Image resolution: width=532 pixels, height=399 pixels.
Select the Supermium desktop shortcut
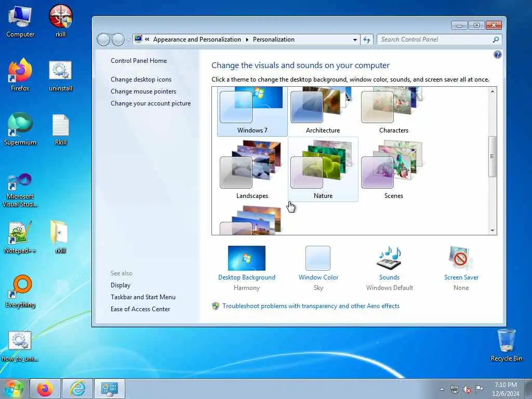point(20,129)
